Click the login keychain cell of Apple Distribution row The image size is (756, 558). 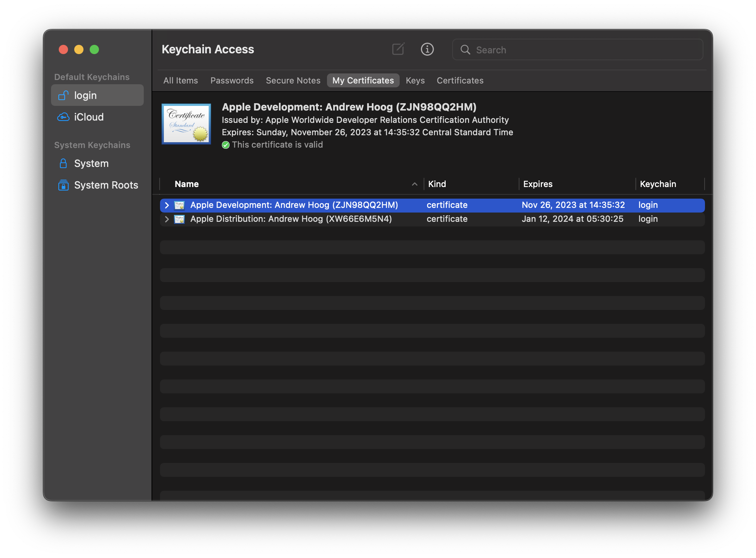click(648, 219)
